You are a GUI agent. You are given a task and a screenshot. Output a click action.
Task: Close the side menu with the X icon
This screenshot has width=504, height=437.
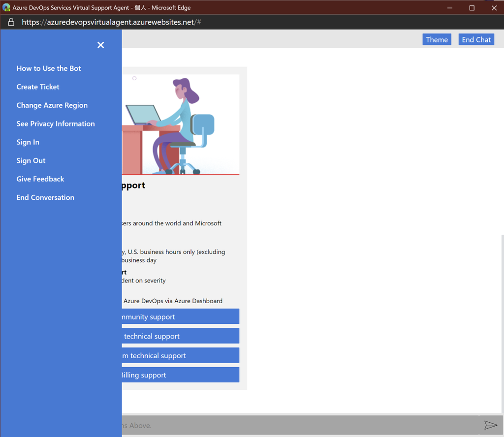click(100, 45)
